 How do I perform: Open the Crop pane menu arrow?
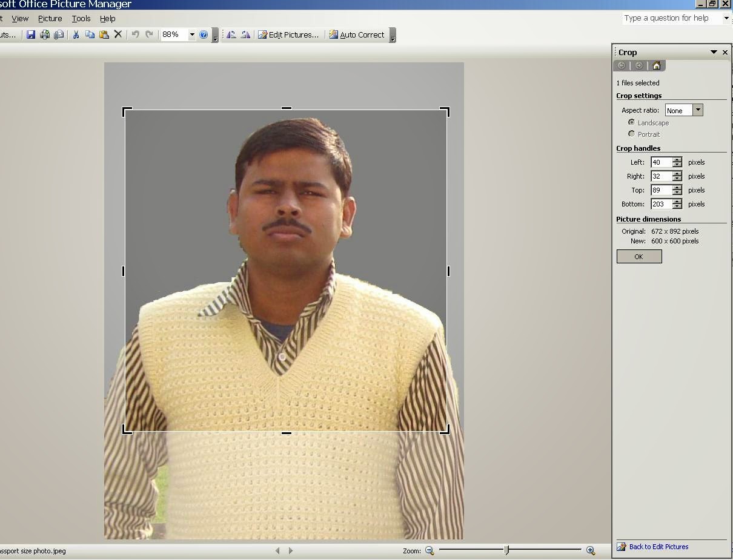[x=714, y=52]
